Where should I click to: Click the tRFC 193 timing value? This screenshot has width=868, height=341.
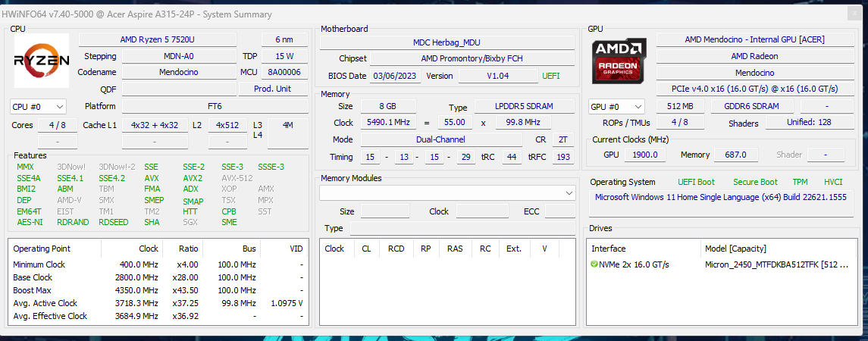coord(563,157)
